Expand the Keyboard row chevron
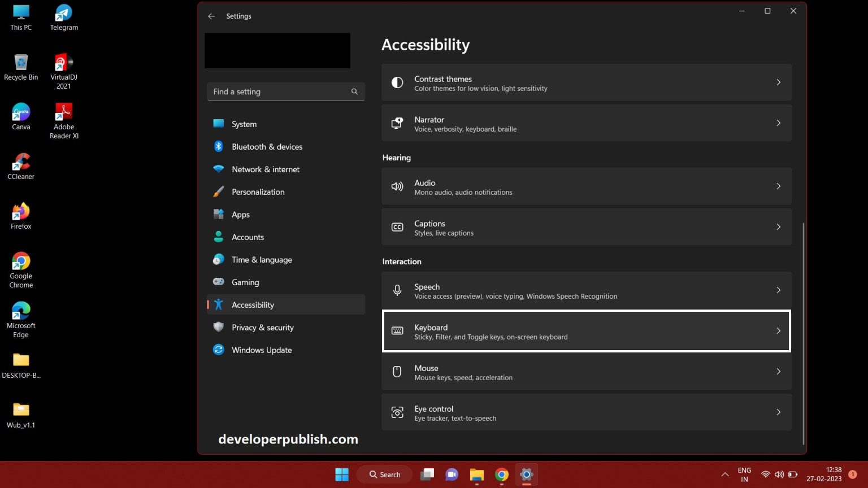 point(778,331)
